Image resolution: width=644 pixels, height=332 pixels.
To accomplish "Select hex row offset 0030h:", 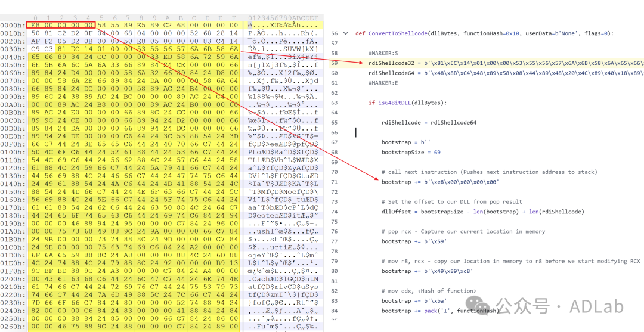I will click(13, 48).
